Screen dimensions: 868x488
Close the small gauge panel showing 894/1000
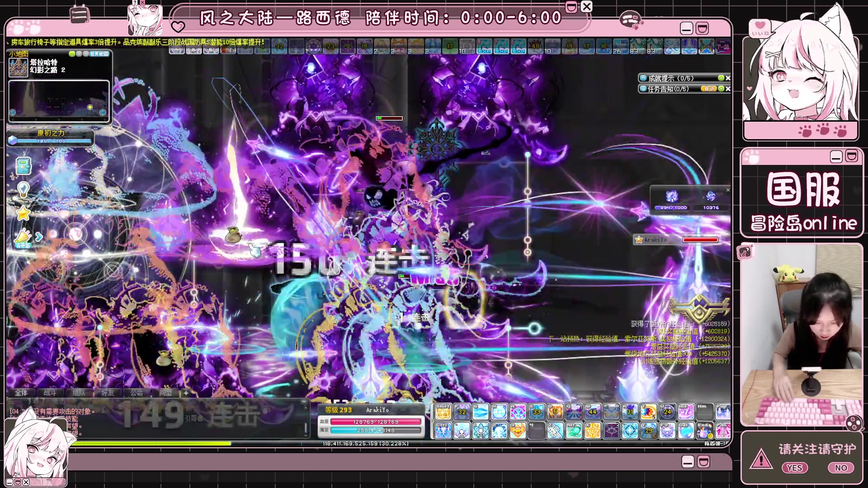coord(728,190)
